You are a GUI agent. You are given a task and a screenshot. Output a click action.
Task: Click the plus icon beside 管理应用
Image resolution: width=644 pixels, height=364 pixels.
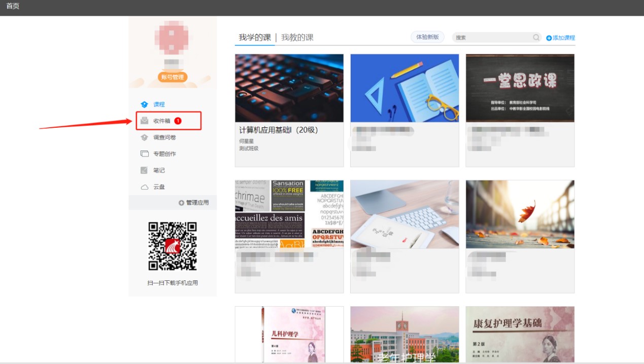[181, 203]
